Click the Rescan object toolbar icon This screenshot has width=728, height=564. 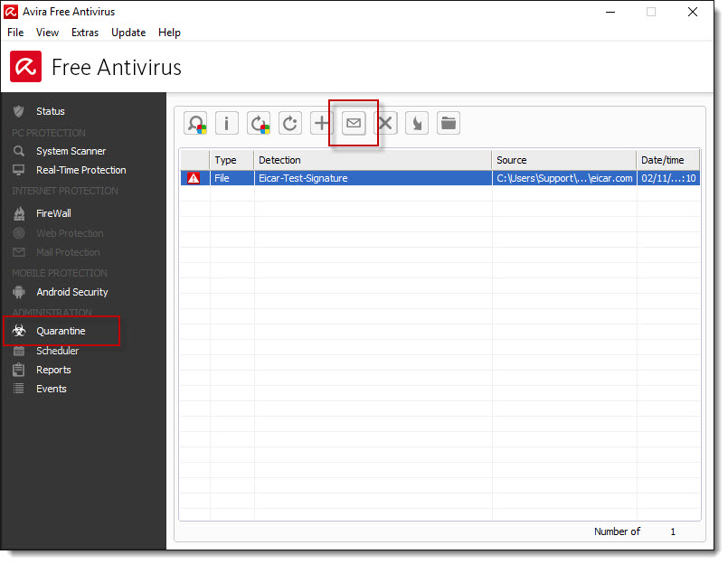point(195,124)
